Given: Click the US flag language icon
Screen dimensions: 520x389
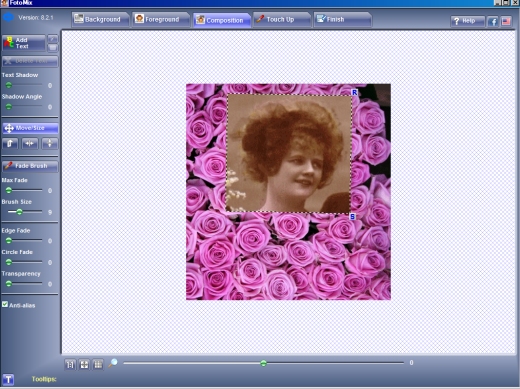Looking at the screenshot, I should coord(506,21).
